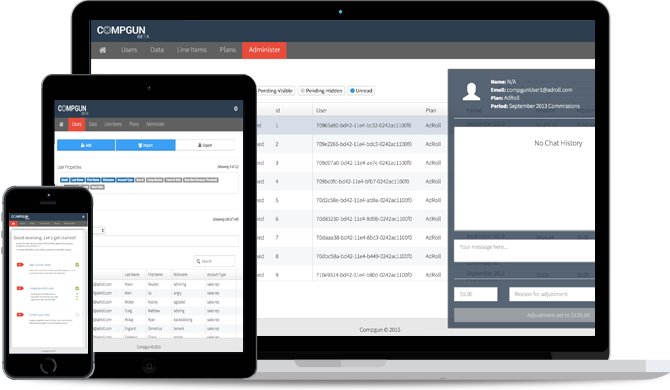Select the Pending Hidden filter
Viewport: 670px width, 390px height.
point(321,91)
